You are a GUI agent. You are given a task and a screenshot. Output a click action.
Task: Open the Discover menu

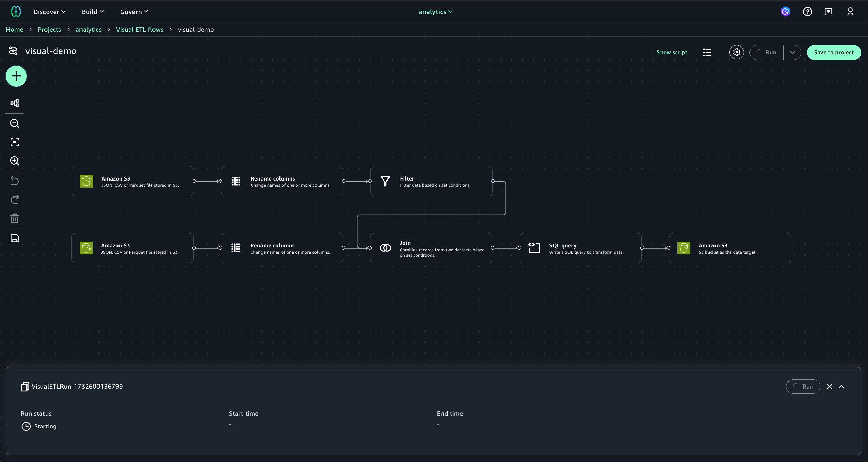[x=49, y=12]
